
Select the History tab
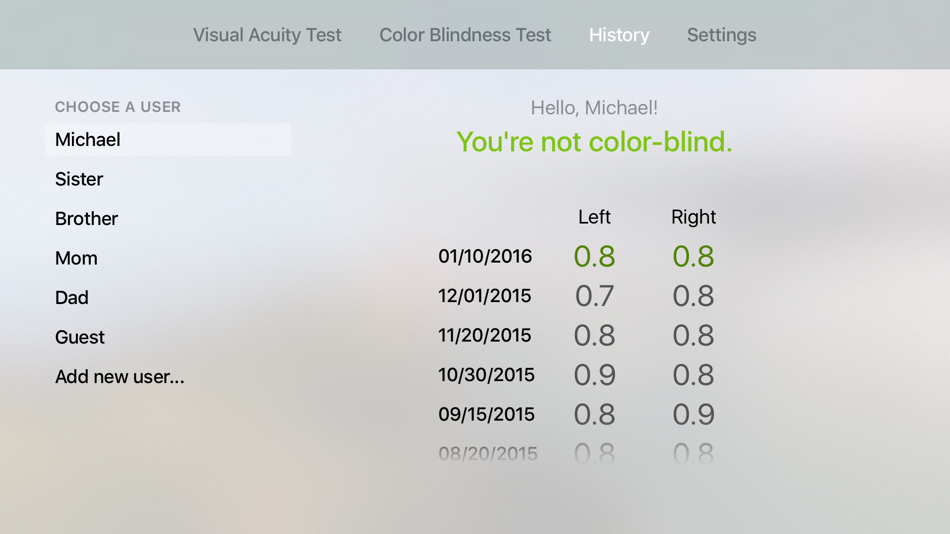coord(619,35)
